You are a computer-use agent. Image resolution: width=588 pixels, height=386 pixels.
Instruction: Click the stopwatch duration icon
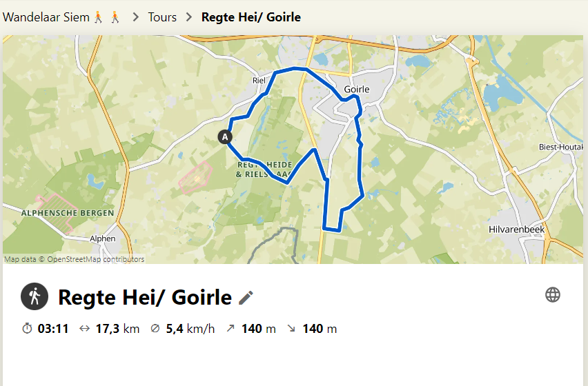coord(28,329)
